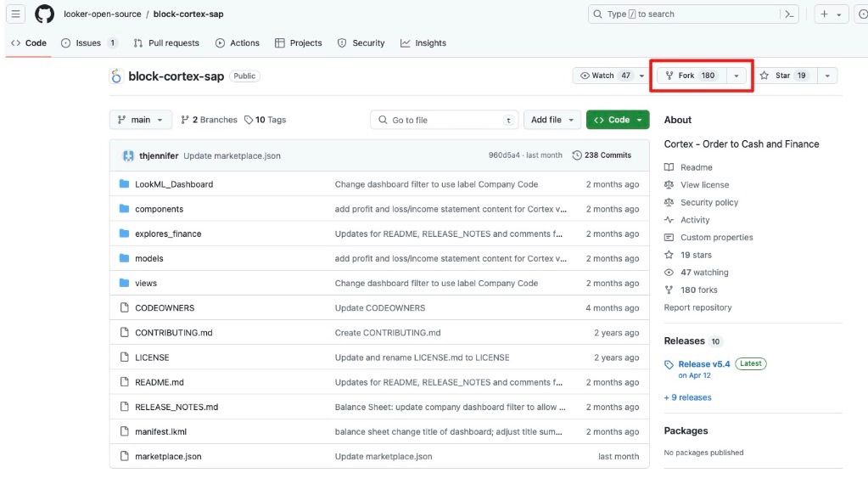Switch to the Code tab
This screenshot has width=868, height=484.
(29, 42)
